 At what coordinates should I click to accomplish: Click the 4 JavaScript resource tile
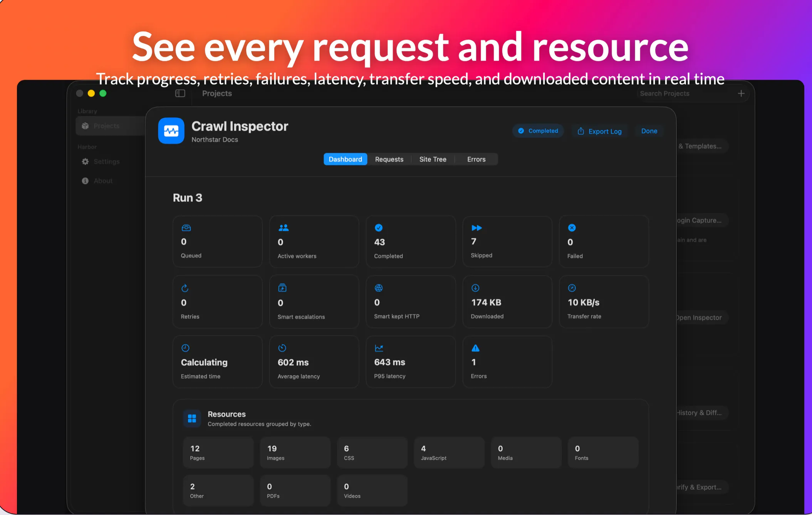[x=449, y=453]
